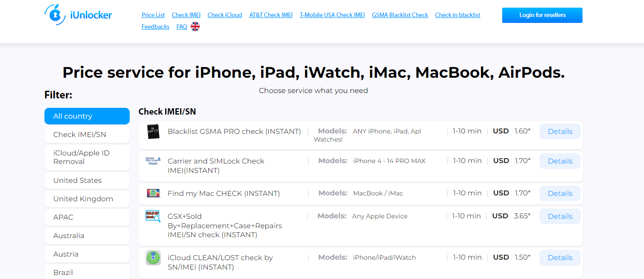The height and width of the screenshot is (279, 644).
Task: Open the Feedbacks page link
Action: click(x=155, y=27)
